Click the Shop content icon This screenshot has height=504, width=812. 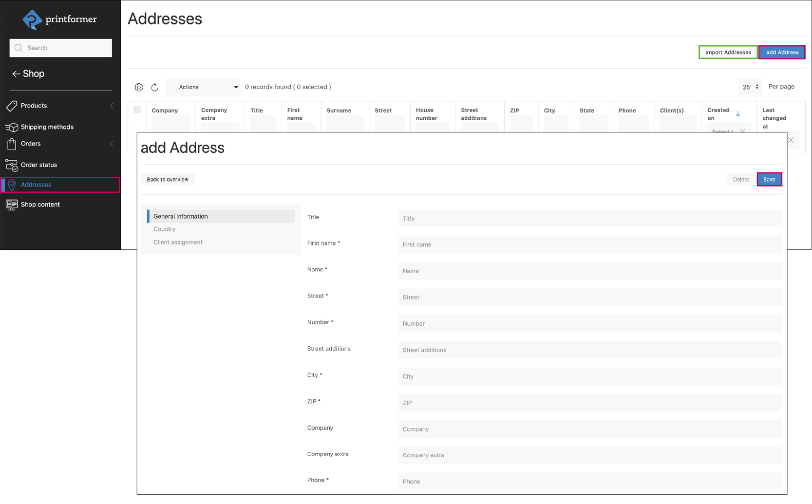pyautogui.click(x=12, y=205)
